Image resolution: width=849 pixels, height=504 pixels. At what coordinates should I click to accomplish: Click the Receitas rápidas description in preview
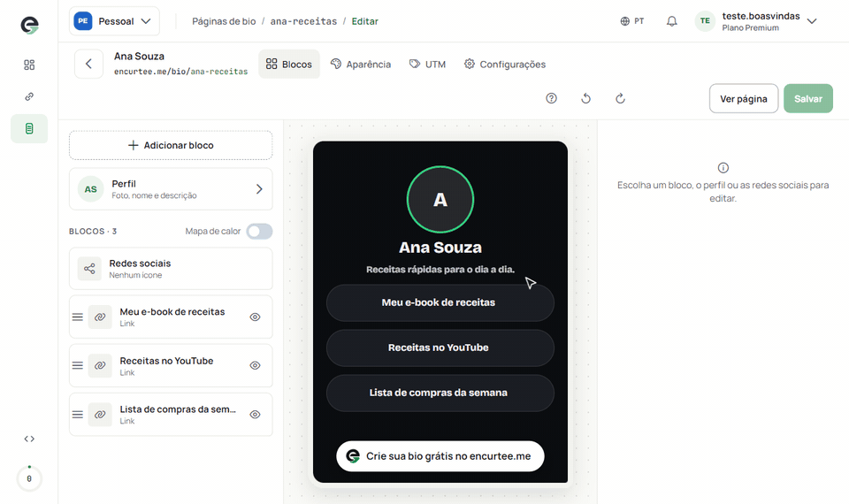coord(440,269)
